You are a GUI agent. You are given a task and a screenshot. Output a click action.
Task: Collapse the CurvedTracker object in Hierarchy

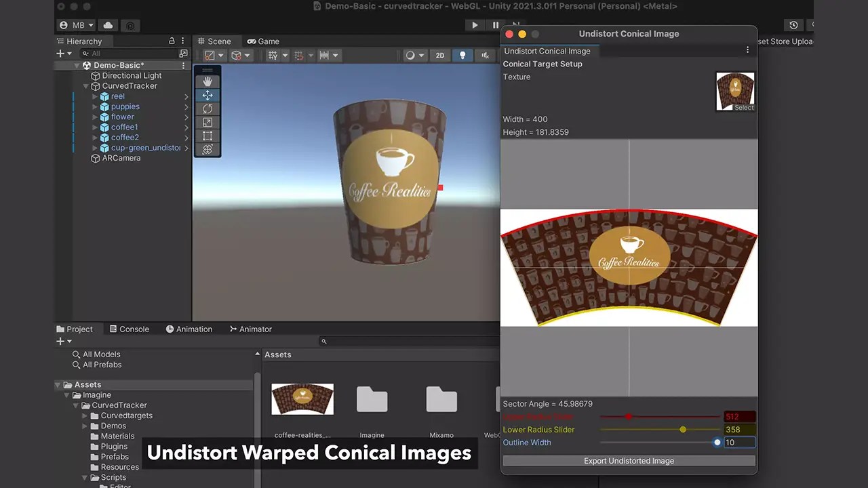(x=86, y=86)
